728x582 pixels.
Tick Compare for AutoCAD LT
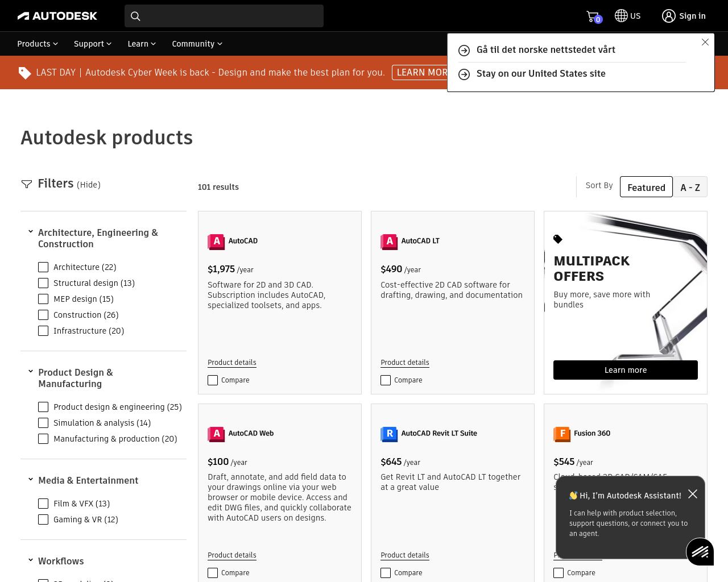(386, 380)
